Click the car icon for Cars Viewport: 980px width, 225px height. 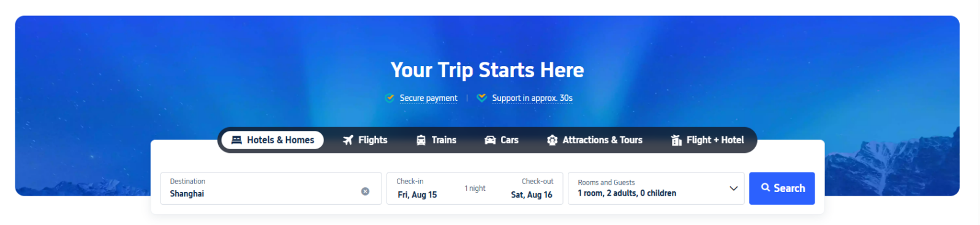(x=490, y=140)
